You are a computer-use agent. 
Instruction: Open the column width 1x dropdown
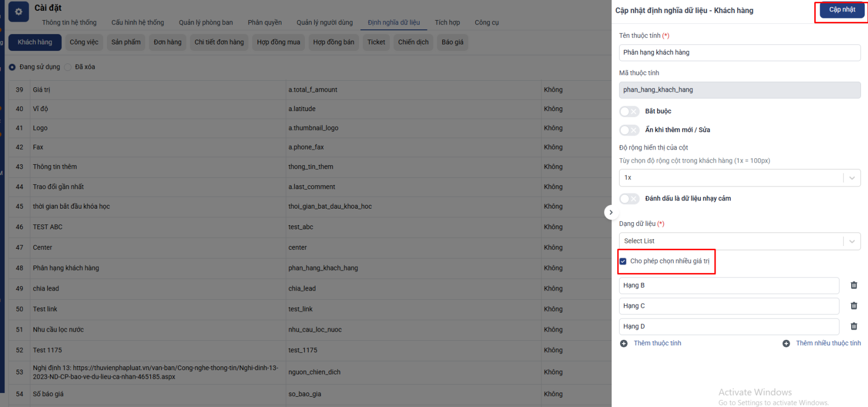(739, 178)
